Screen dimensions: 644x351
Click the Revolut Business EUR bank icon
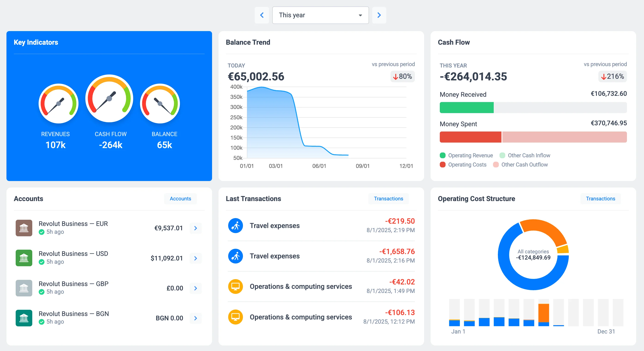24,228
